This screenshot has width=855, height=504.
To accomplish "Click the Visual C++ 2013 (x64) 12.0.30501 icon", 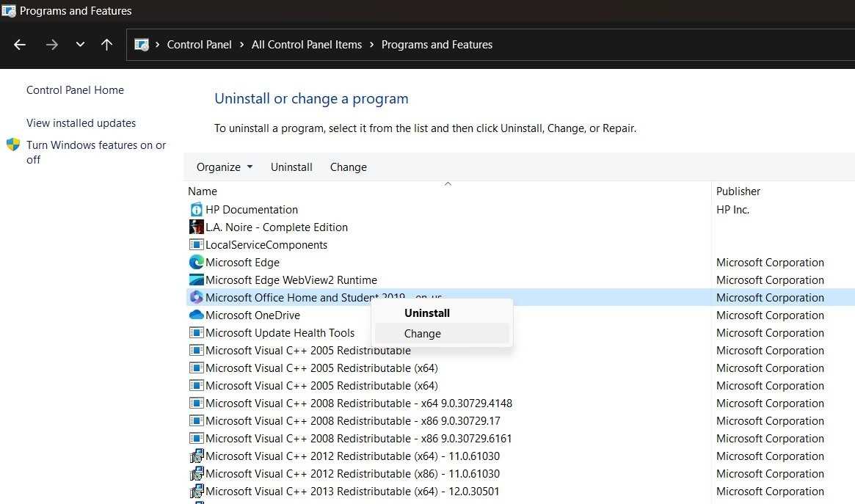I will tap(196, 491).
